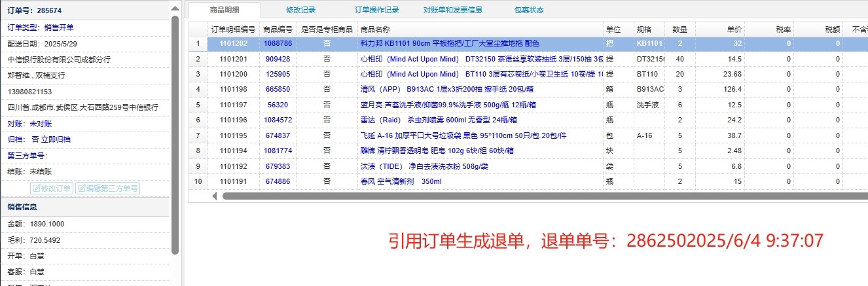Click the 规格 column header
Viewport: 868px width, 286px height.
pyautogui.click(x=649, y=29)
